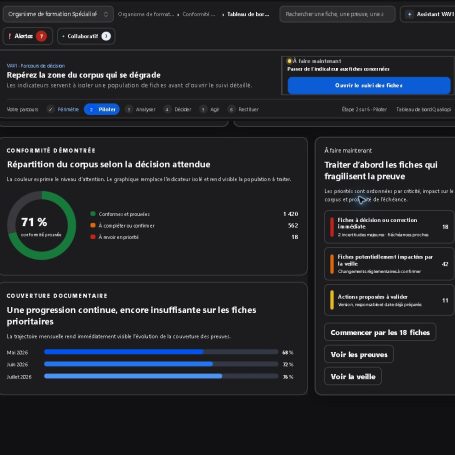This screenshot has width=455, height=455.
Task: Click the yellow severity bar icon
Action: coord(332,300)
